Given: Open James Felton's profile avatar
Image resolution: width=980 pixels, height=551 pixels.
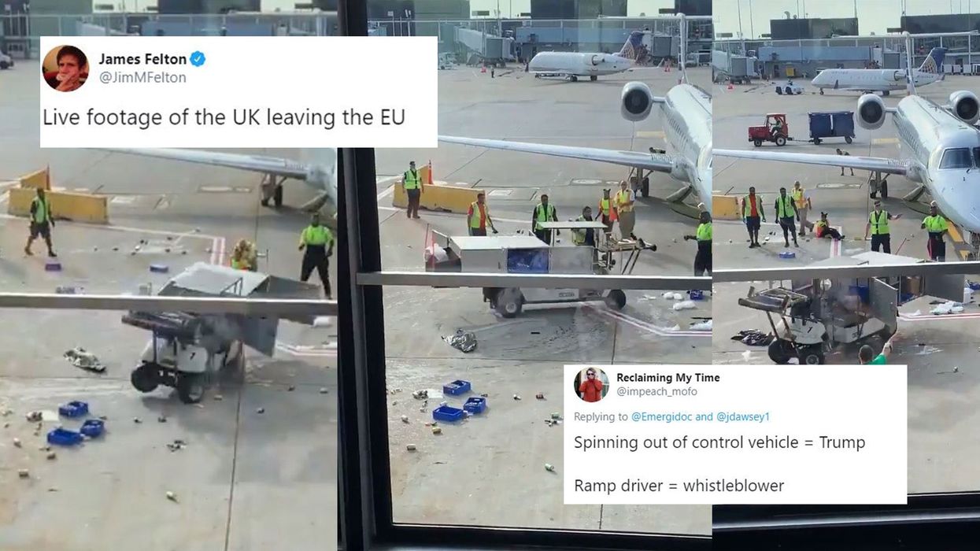Looking at the screenshot, I should click(x=65, y=68).
